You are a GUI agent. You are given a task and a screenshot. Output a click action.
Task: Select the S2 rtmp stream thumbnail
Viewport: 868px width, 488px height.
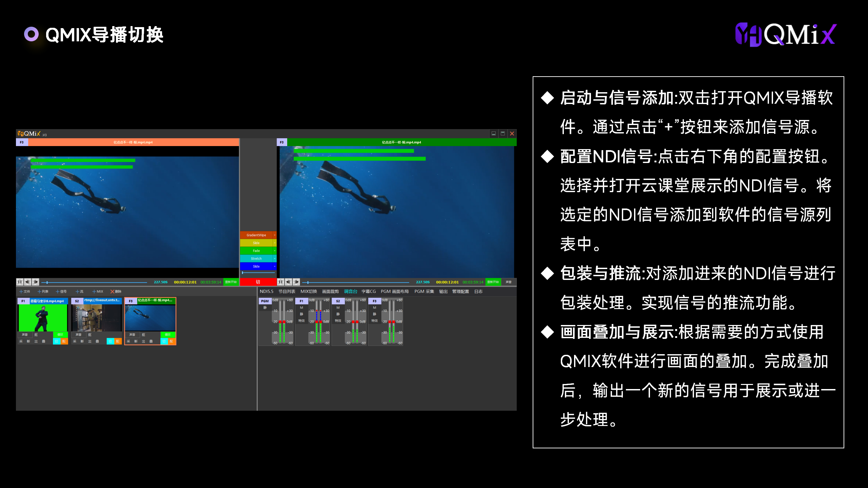[96, 318]
